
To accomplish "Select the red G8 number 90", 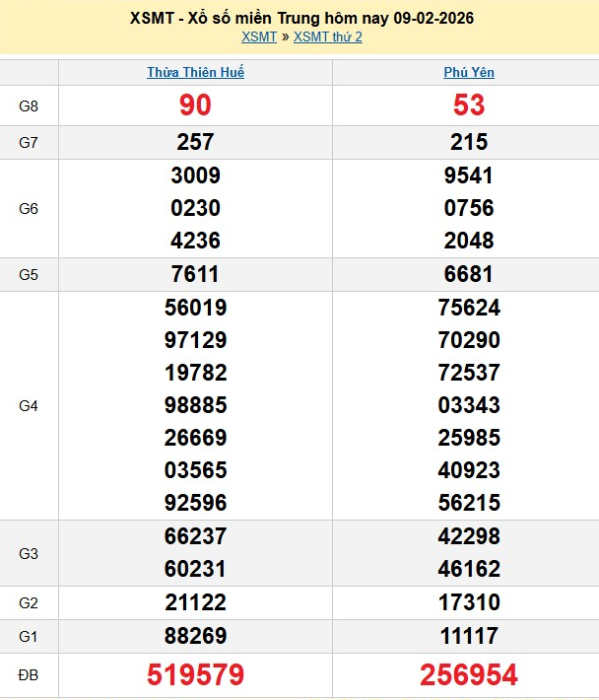I will pyautogui.click(x=195, y=105).
